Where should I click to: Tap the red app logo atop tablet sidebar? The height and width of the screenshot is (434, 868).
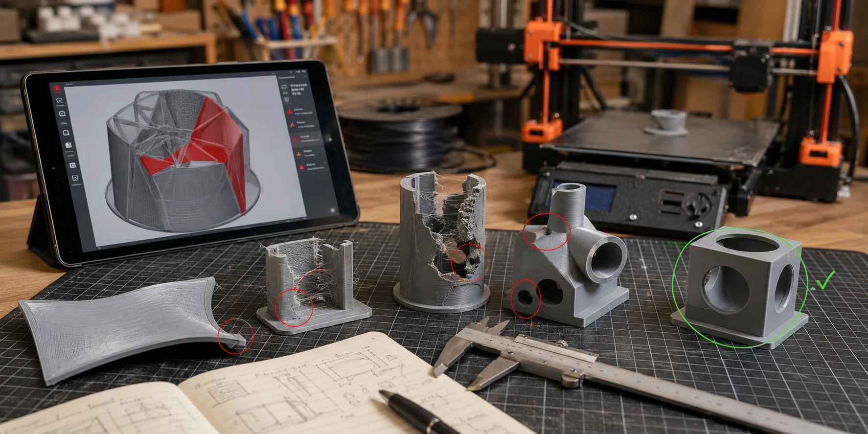pos(57,88)
